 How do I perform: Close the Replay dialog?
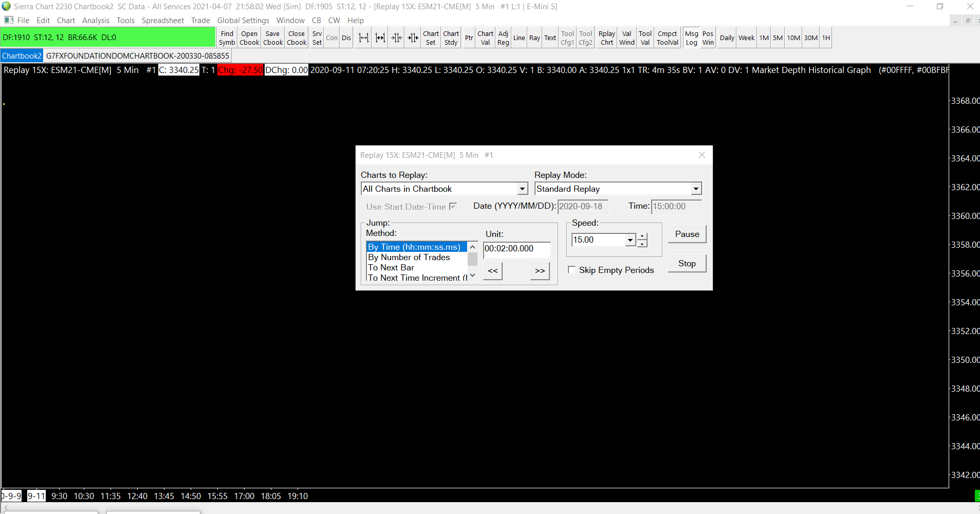tap(702, 155)
